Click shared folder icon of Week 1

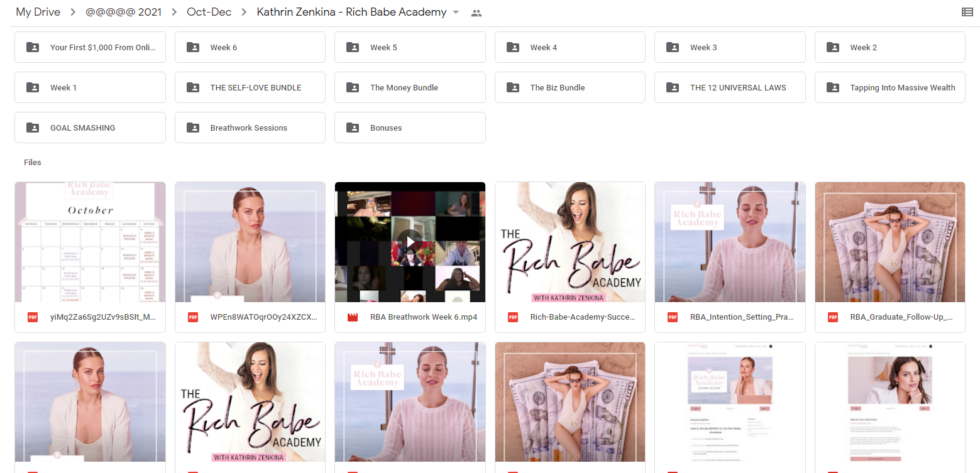(x=33, y=87)
